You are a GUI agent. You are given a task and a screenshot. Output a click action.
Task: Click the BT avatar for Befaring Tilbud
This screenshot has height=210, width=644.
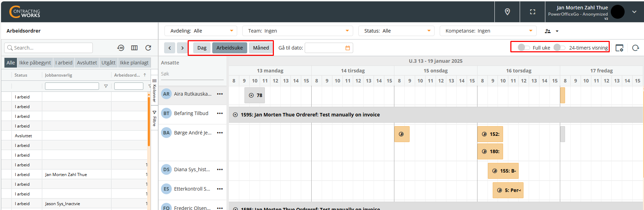click(167, 113)
